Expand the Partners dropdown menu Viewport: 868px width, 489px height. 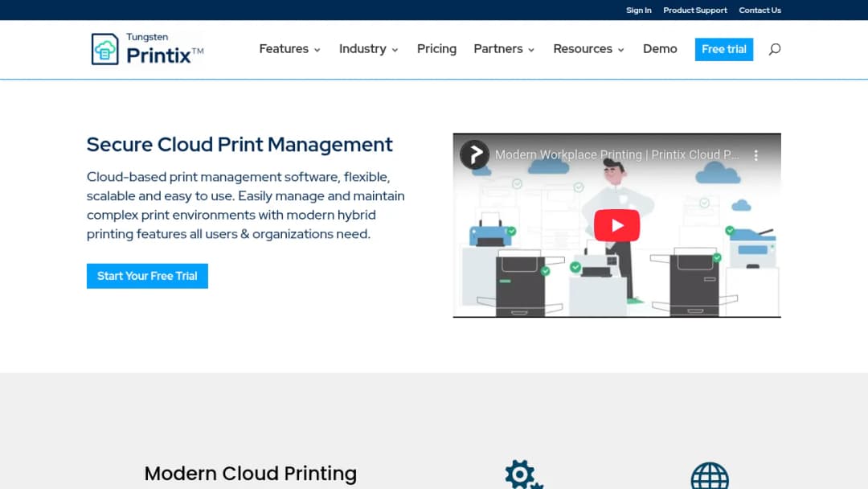504,49
